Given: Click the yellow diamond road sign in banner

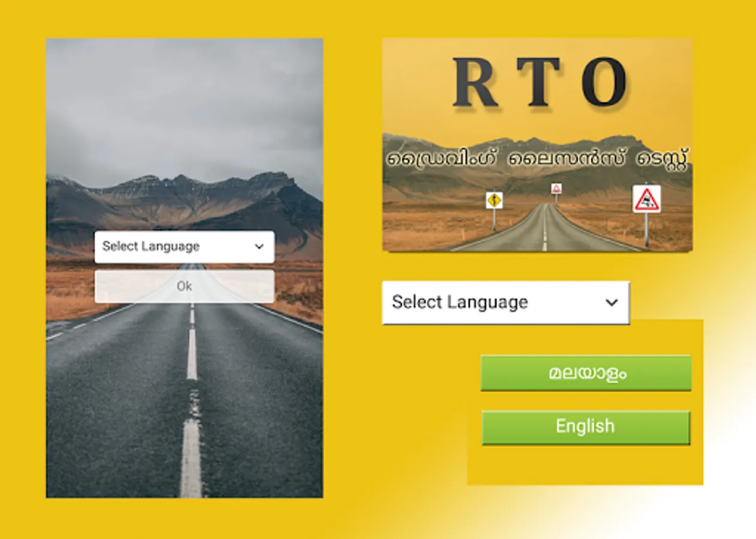Looking at the screenshot, I should tap(494, 200).
